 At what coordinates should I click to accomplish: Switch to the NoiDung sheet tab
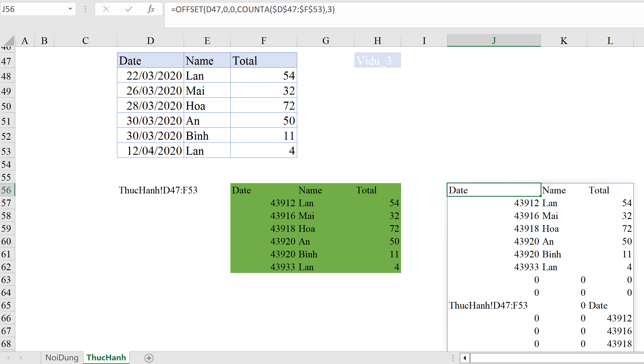(62, 358)
